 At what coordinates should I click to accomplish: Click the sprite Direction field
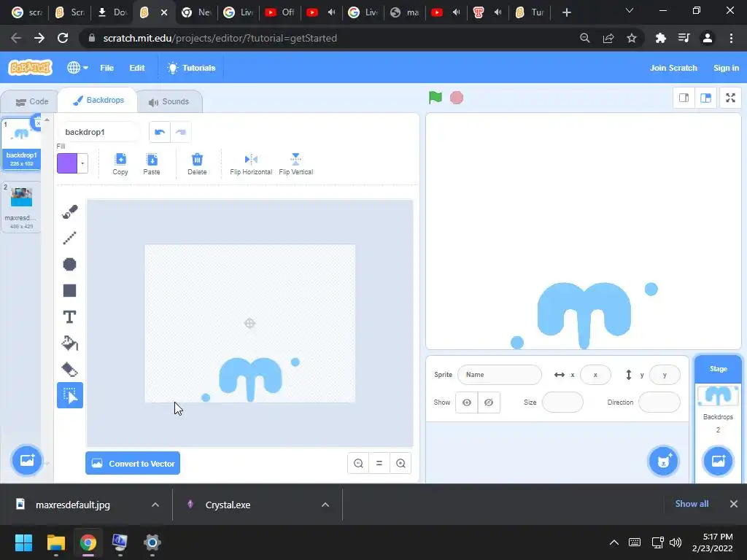point(659,402)
